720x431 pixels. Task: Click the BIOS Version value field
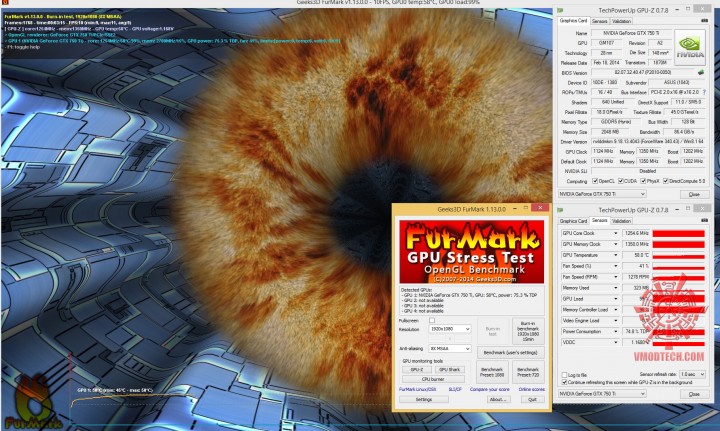644,73
